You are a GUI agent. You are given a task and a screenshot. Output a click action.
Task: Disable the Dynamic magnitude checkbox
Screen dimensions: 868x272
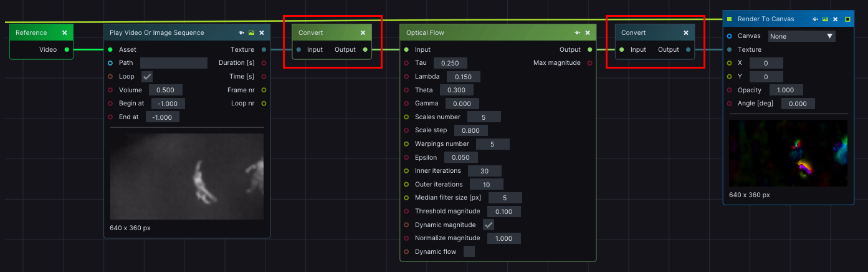click(x=489, y=225)
